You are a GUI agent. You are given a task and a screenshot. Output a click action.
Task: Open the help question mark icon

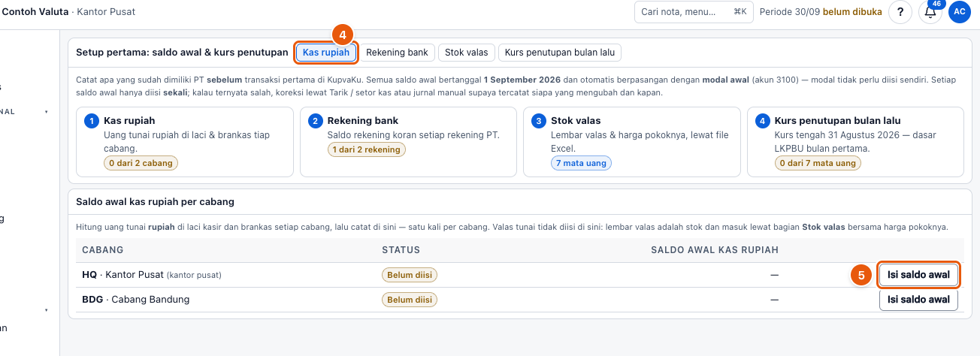click(x=900, y=12)
